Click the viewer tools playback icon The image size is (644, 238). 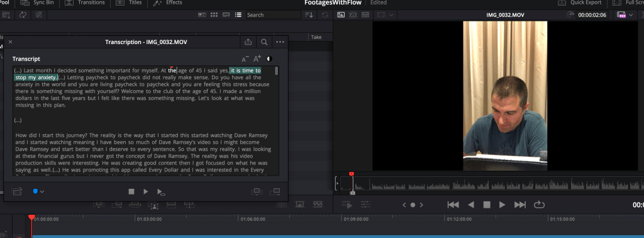click(x=347, y=205)
